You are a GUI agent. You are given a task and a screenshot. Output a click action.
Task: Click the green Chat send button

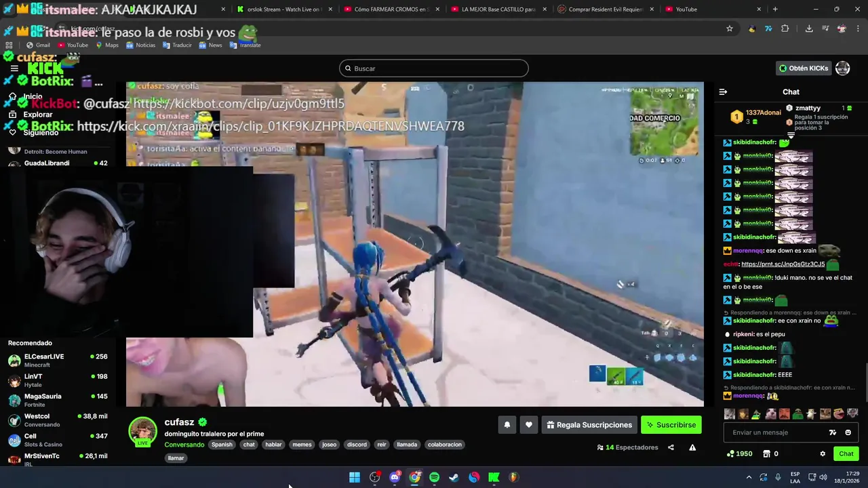coord(846,453)
